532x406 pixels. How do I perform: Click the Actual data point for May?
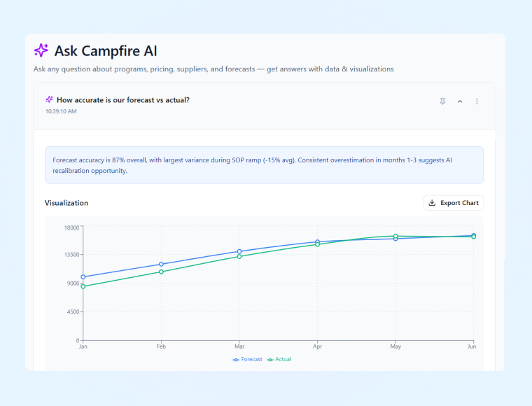(x=395, y=236)
